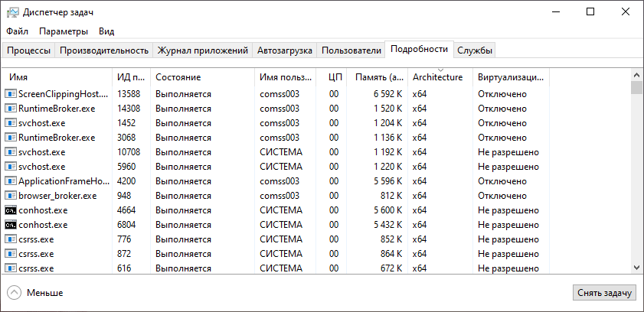Sort by the Память column header
This screenshot has height=312, width=644.
[379, 77]
